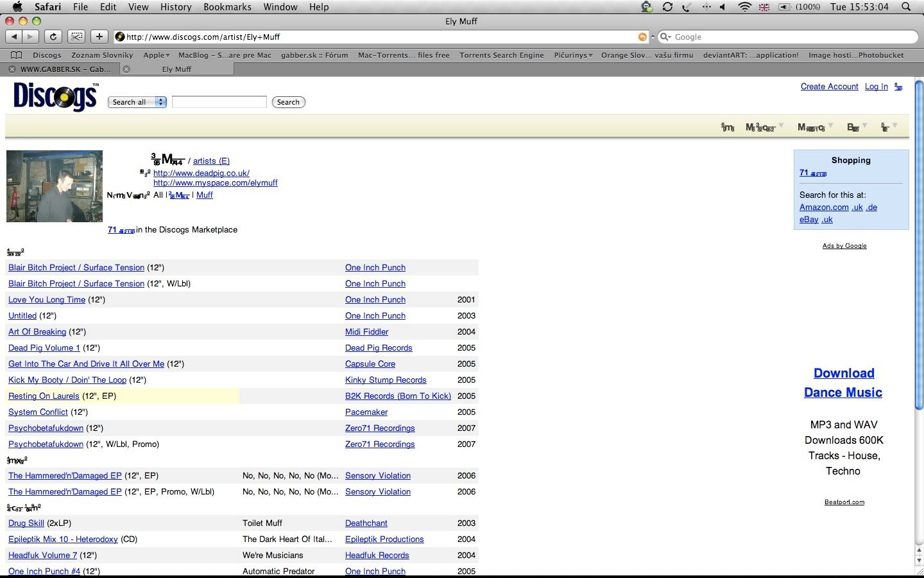This screenshot has width=924, height=578.
Task: Open 'Art Of Breaking' release
Action: click(37, 332)
